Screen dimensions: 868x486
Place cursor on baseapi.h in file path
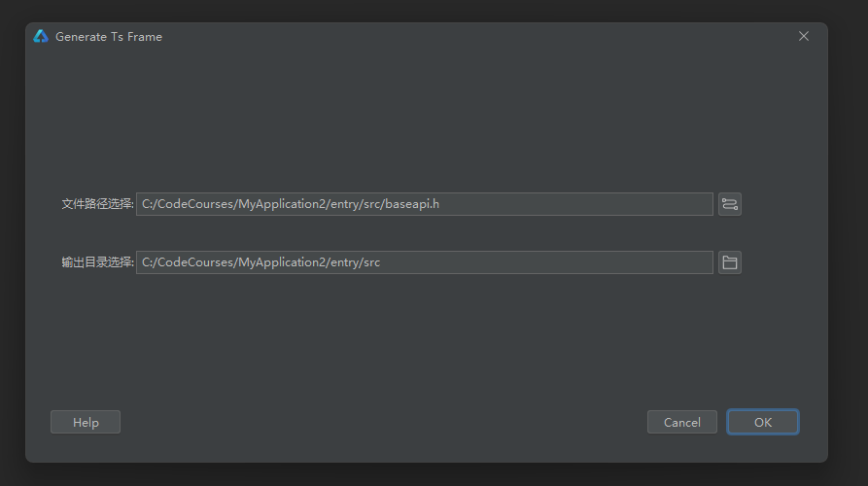click(x=412, y=204)
